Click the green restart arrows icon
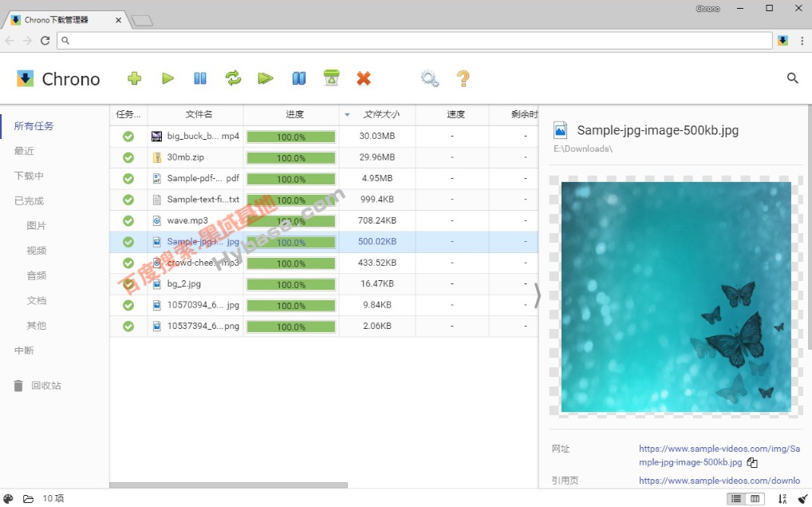This screenshot has width=812, height=507. (233, 78)
